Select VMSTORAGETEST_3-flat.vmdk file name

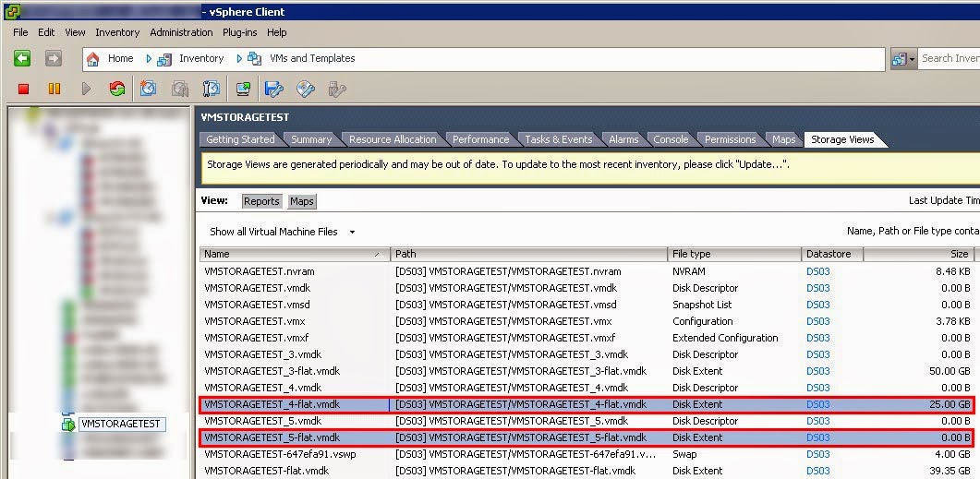coord(272,371)
